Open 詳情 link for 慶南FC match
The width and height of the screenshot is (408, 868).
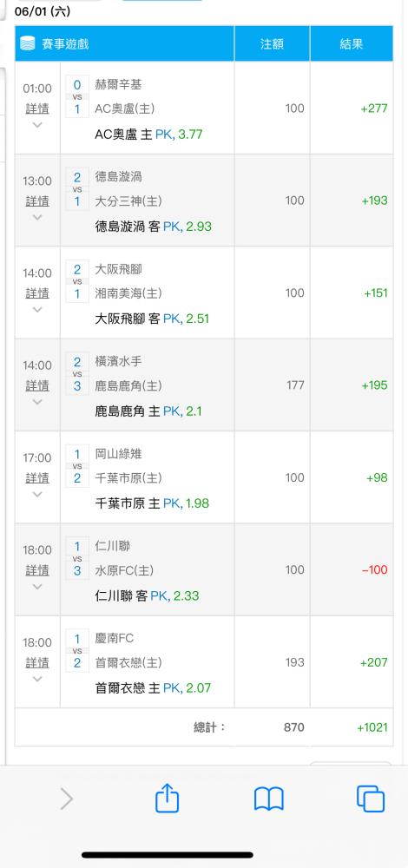(x=37, y=662)
